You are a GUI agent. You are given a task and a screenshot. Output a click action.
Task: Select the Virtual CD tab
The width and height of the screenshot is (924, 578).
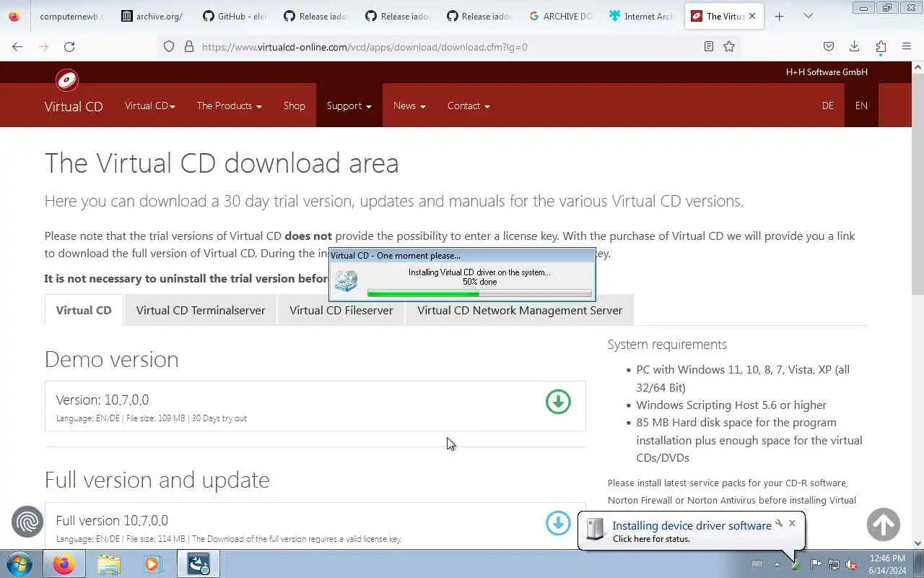tap(84, 310)
